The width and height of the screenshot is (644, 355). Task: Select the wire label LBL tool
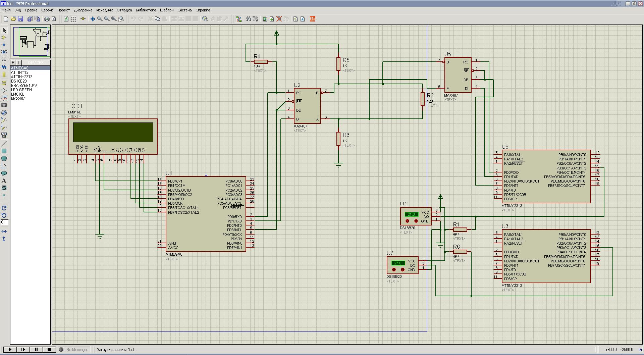tap(4, 52)
